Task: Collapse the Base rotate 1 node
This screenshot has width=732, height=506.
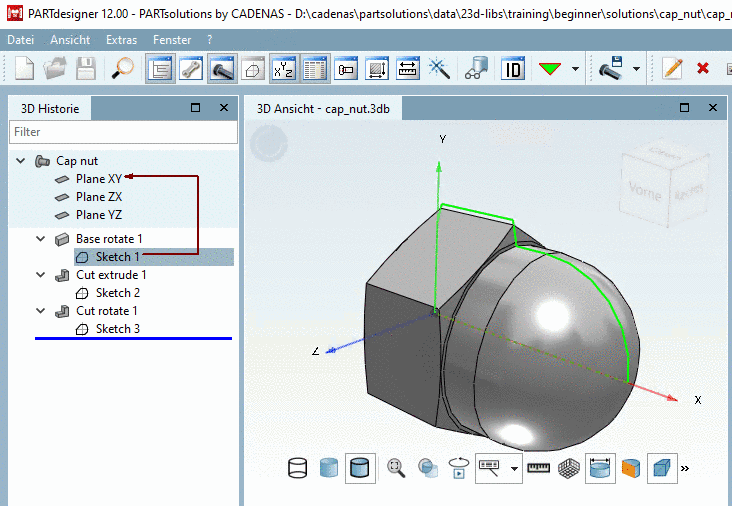Action: coord(41,239)
